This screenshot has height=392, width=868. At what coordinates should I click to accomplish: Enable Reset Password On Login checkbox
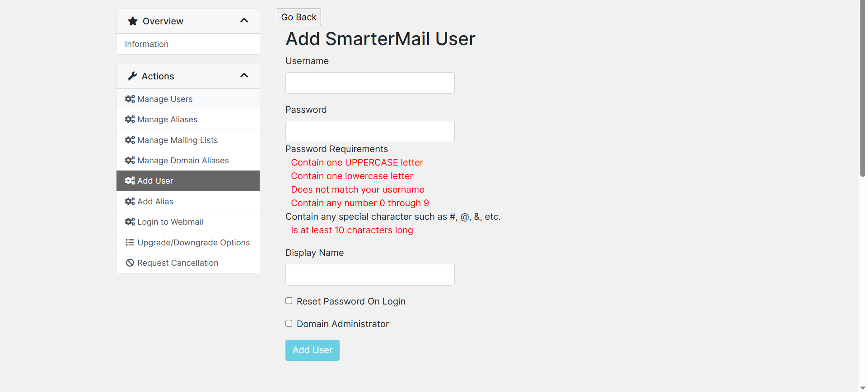[x=289, y=301]
